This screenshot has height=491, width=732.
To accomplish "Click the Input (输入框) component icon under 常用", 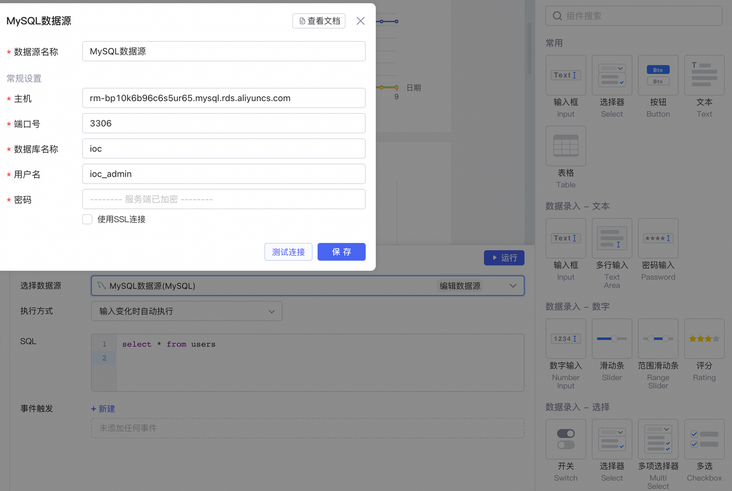I will (565, 75).
